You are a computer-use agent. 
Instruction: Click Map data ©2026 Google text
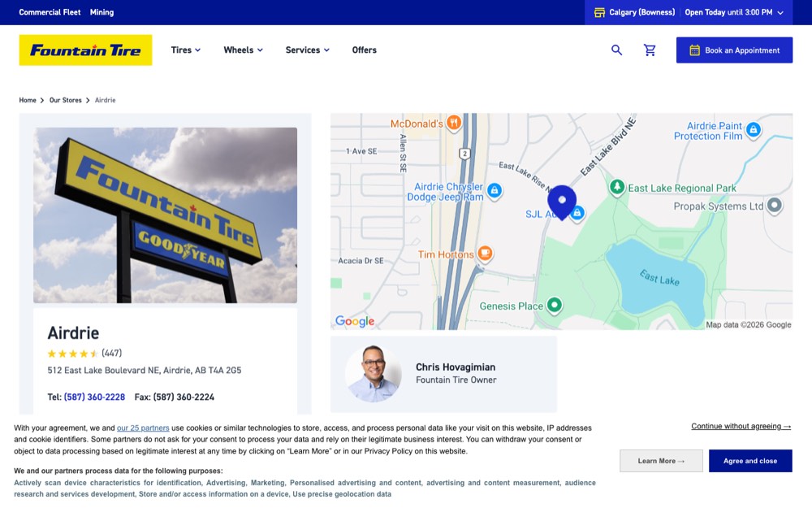coord(749,324)
